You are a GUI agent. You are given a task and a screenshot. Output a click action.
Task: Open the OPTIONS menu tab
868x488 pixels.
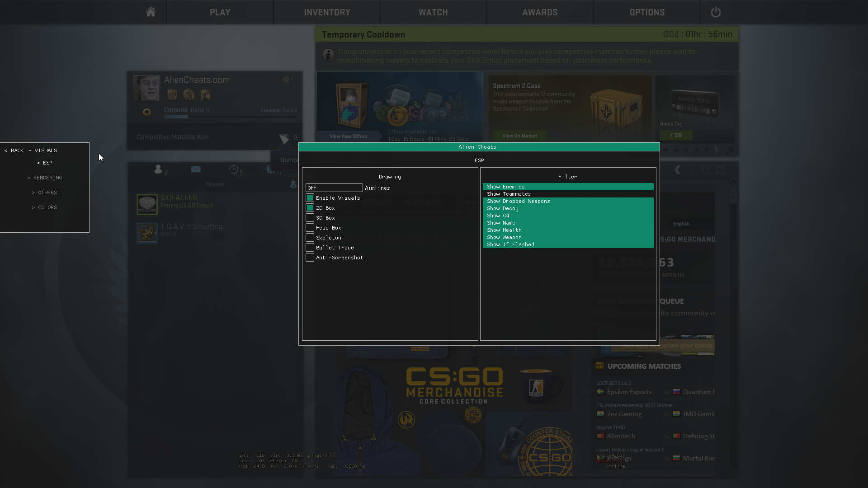click(647, 12)
